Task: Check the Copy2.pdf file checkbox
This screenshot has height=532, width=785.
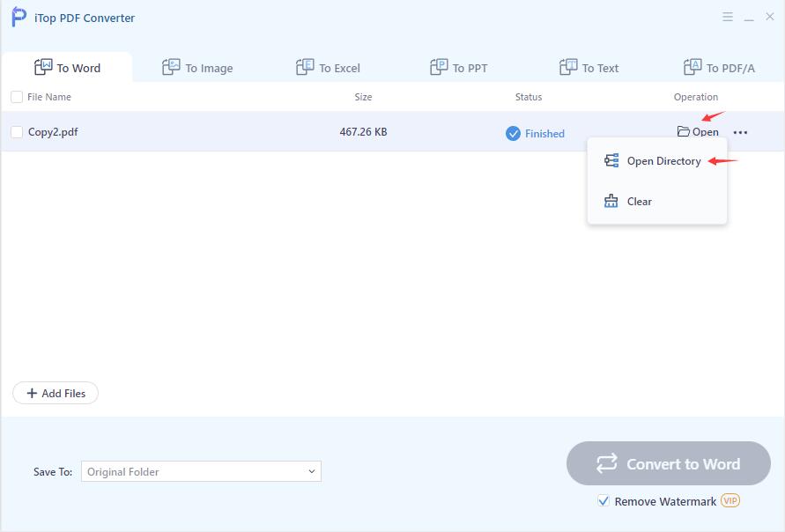Action: tap(17, 132)
